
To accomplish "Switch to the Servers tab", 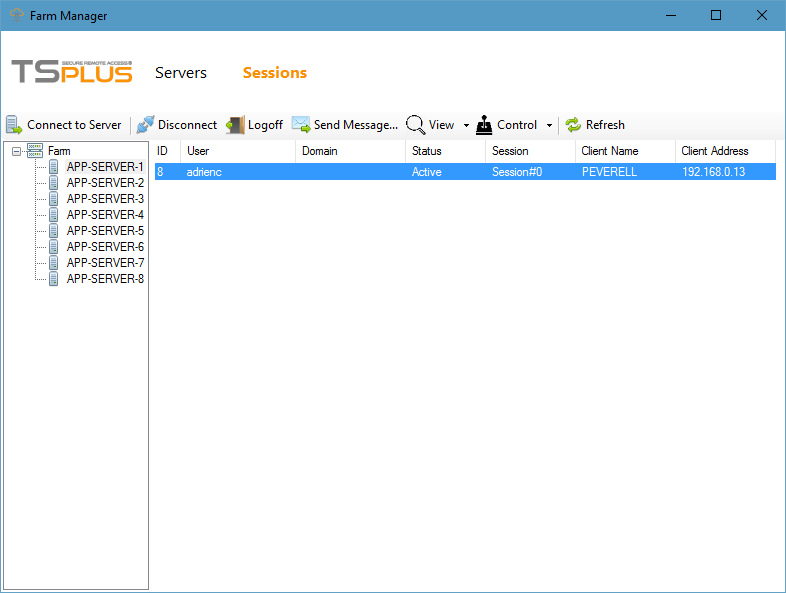I will coord(181,73).
